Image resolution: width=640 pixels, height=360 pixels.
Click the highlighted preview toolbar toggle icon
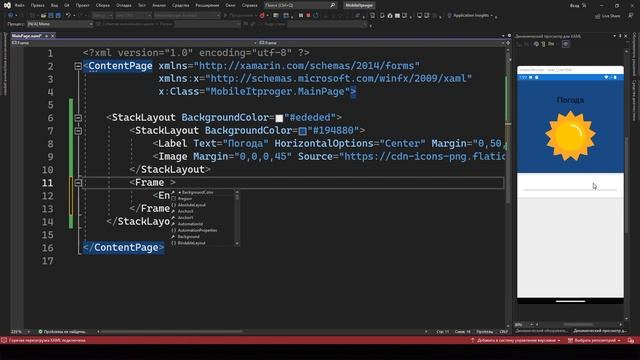tap(566, 44)
